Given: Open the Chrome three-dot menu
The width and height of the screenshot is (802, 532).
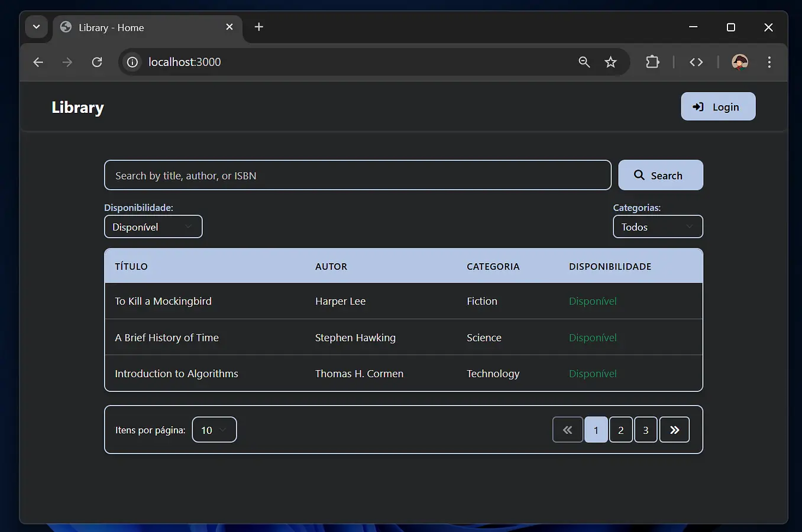Looking at the screenshot, I should tap(769, 62).
